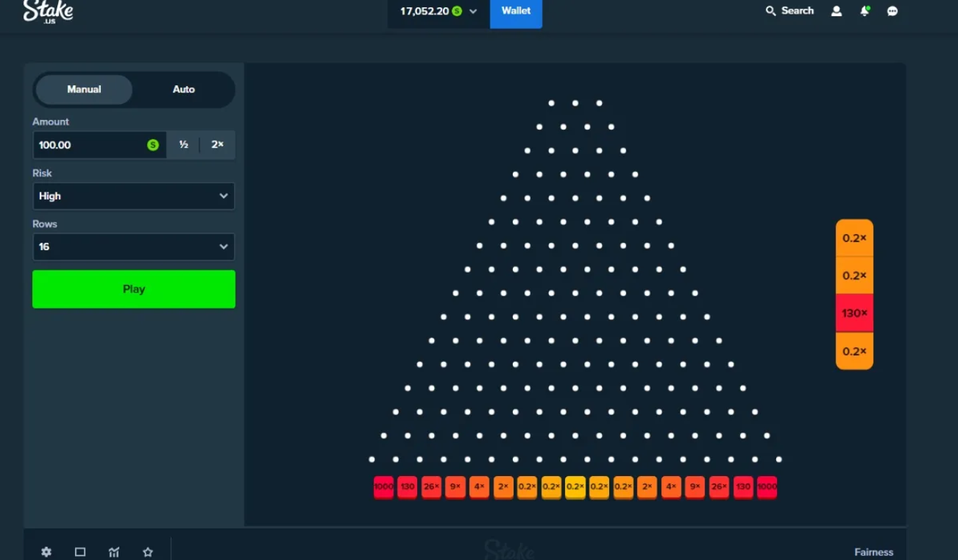Image resolution: width=958 pixels, height=560 pixels.
Task: Click the coin icon beside the 17,052.20 balance
Action: tap(457, 11)
